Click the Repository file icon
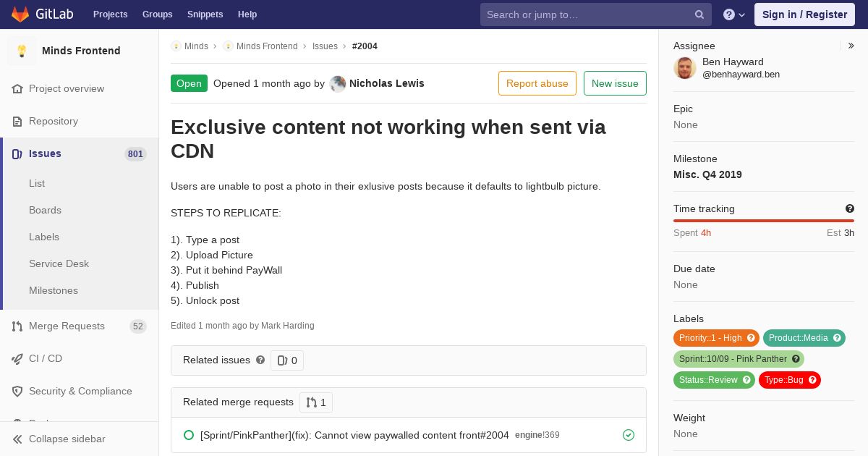Screen dimensions: 868x456 (17, 121)
